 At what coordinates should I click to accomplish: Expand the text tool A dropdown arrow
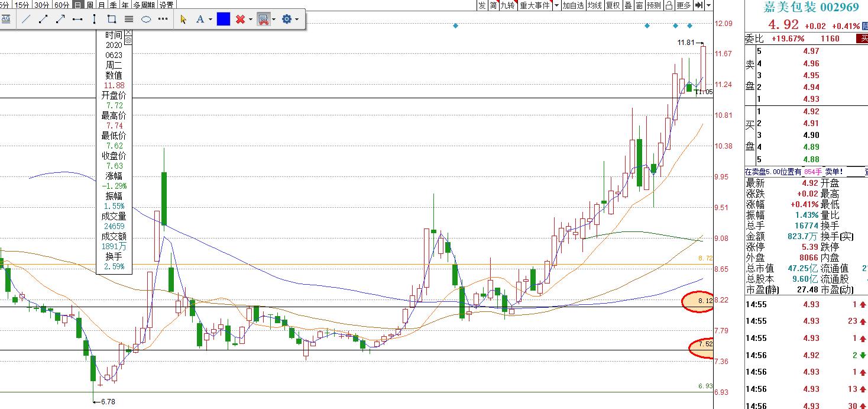(210, 20)
